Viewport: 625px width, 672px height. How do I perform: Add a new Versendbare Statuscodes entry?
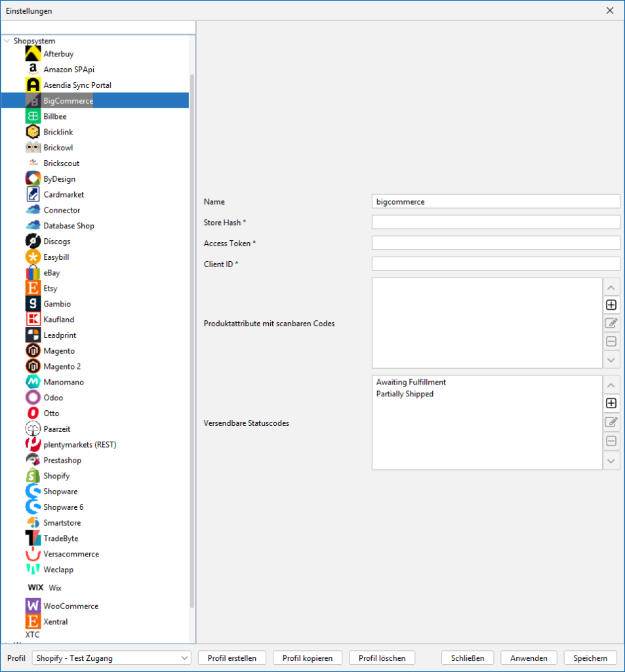(611, 403)
